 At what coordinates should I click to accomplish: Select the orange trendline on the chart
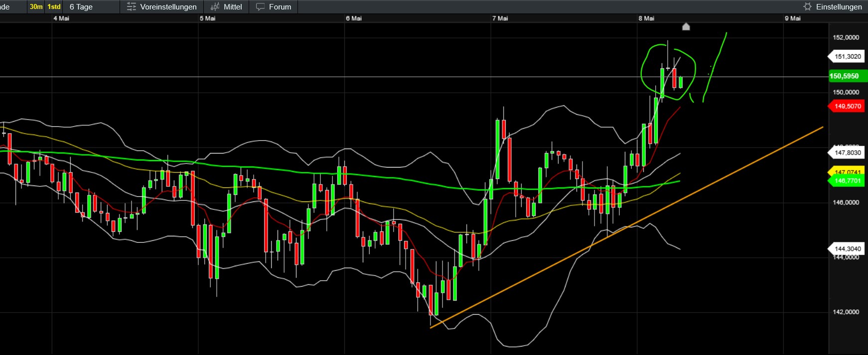coord(626,227)
